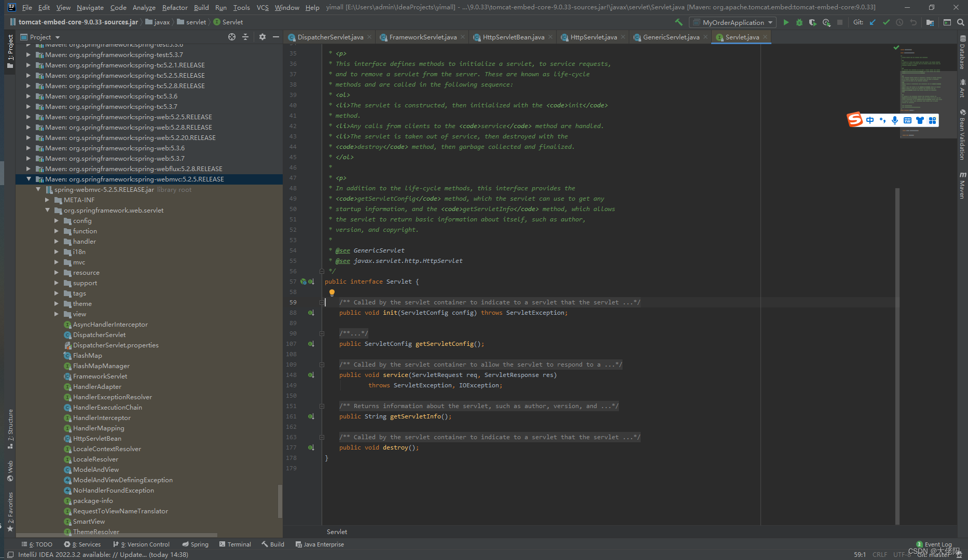Viewport: 968px width, 560px height.
Task: Open the 9: Version Control panel
Action: point(142,544)
